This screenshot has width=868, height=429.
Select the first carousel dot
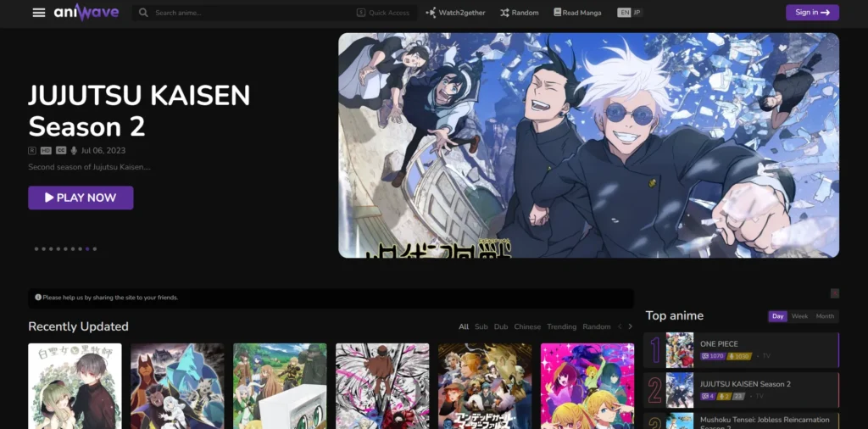pyautogui.click(x=36, y=249)
